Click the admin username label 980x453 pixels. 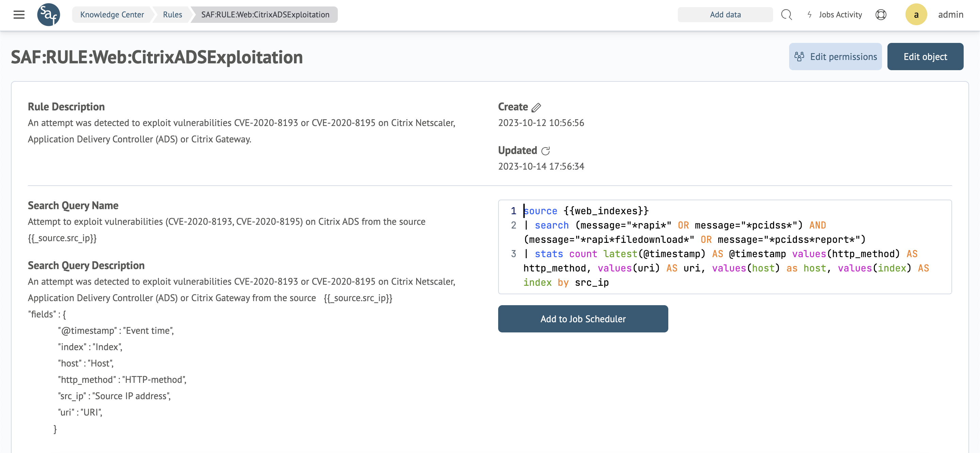click(x=950, y=14)
